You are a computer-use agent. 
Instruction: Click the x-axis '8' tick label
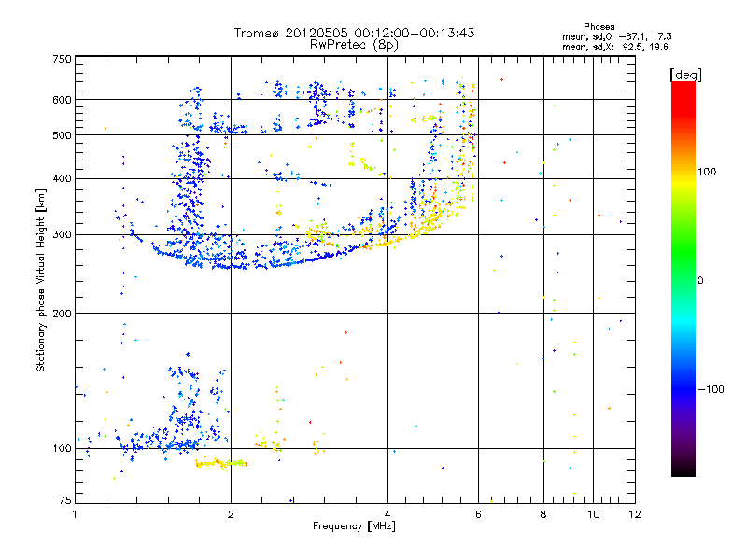pos(543,514)
